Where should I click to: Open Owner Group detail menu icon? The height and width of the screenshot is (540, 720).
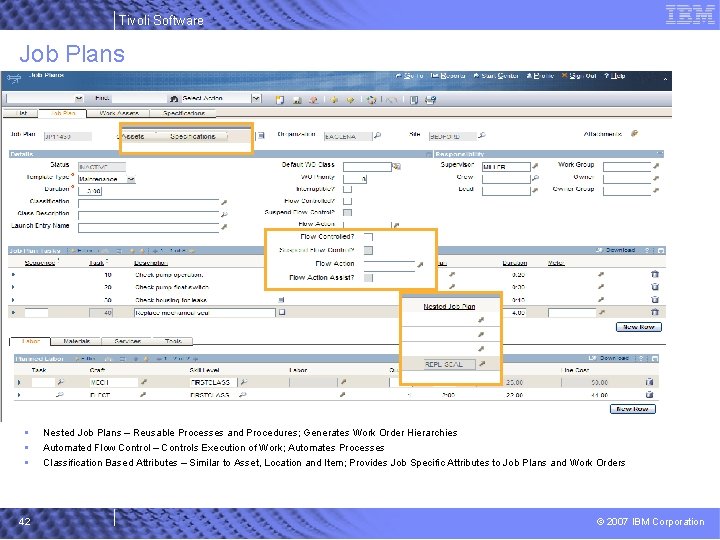click(656, 190)
